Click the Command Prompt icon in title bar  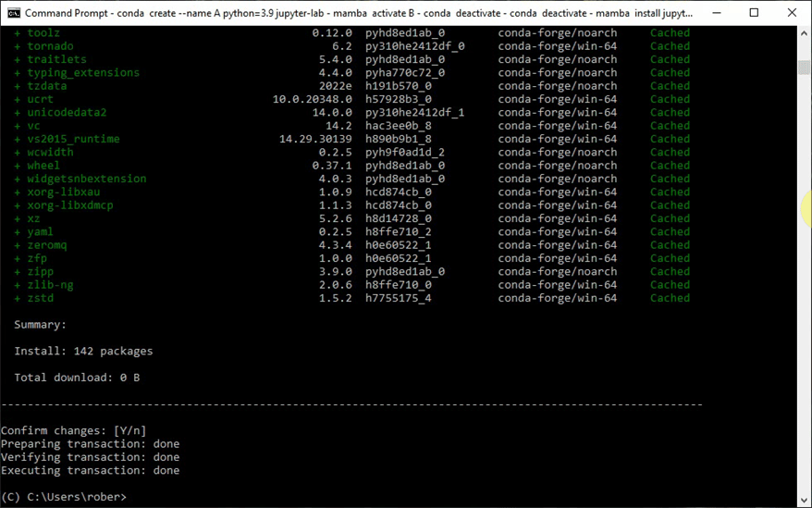(x=12, y=13)
